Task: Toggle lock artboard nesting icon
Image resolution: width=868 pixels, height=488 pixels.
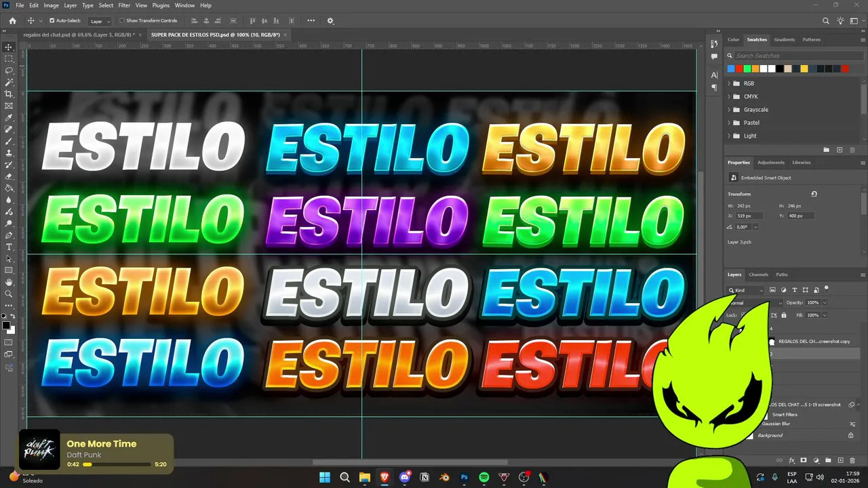Action: pyautogui.click(x=774, y=315)
